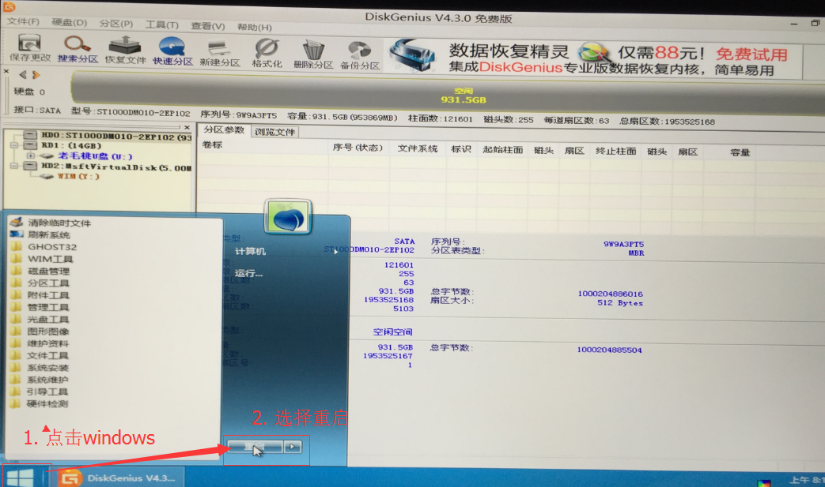The height and width of the screenshot is (487, 825).
Task: Switch to the 浏览文件 tab
Action: coord(275,131)
